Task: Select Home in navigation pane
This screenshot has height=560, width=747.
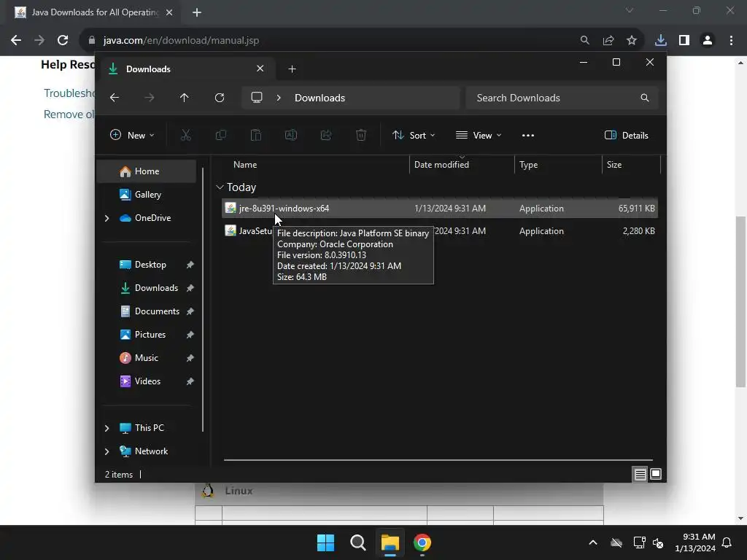Action: coord(147,171)
